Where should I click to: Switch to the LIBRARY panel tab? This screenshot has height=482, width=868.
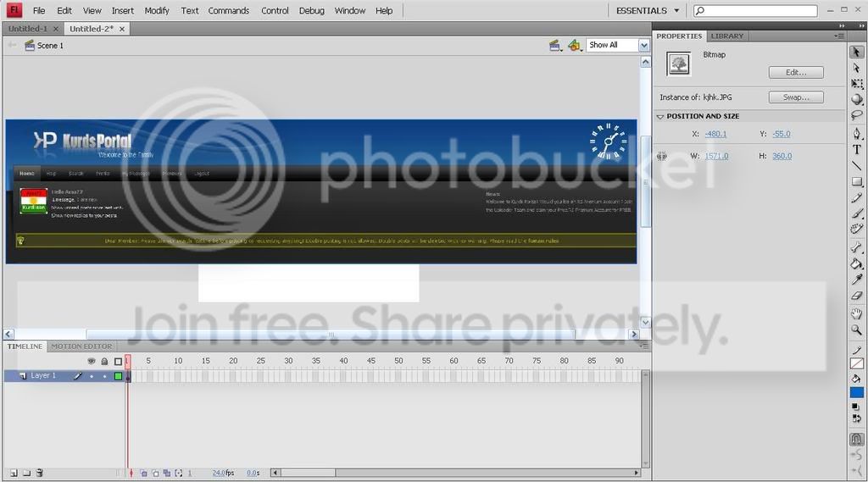tap(726, 36)
